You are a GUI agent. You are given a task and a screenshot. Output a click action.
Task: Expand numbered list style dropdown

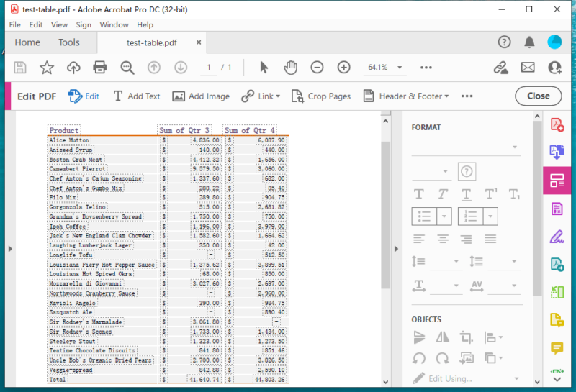click(490, 216)
